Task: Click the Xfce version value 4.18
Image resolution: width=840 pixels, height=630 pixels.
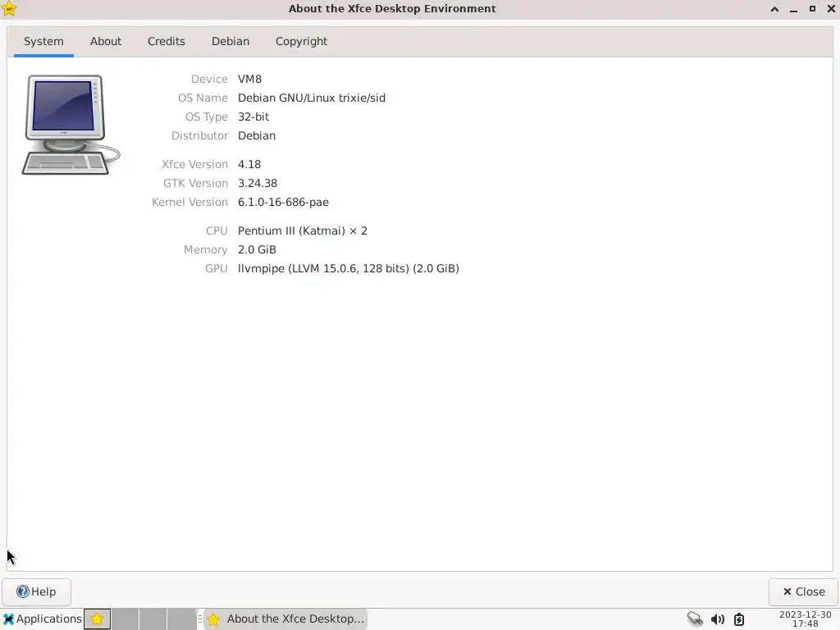Action: [249, 164]
